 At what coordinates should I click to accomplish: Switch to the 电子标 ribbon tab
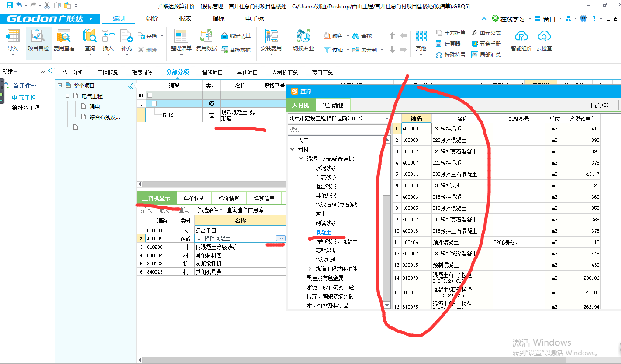click(255, 18)
